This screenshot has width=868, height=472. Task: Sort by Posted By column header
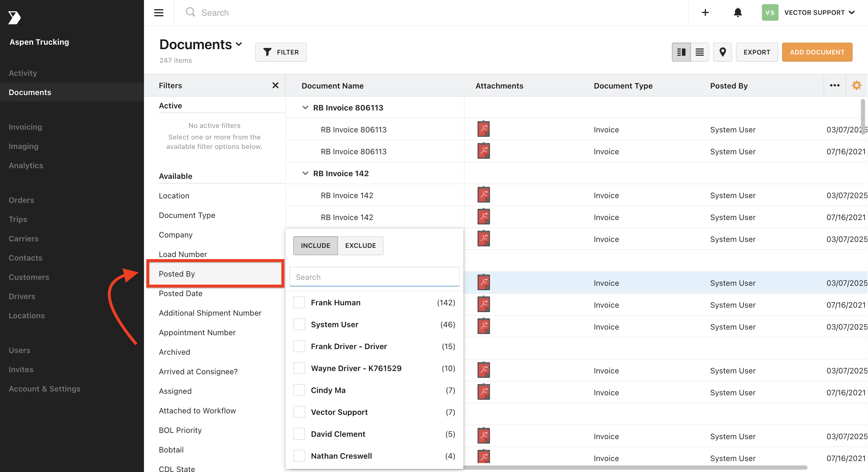[x=728, y=86]
